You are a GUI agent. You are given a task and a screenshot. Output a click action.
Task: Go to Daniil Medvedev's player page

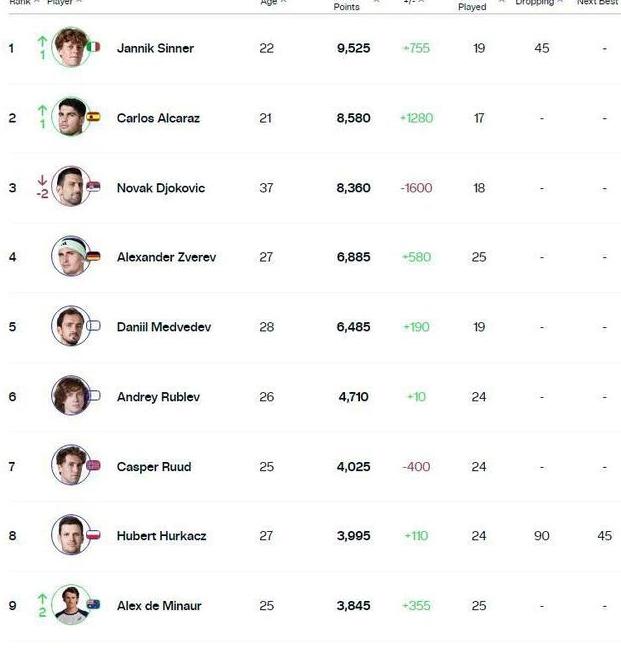pos(163,327)
